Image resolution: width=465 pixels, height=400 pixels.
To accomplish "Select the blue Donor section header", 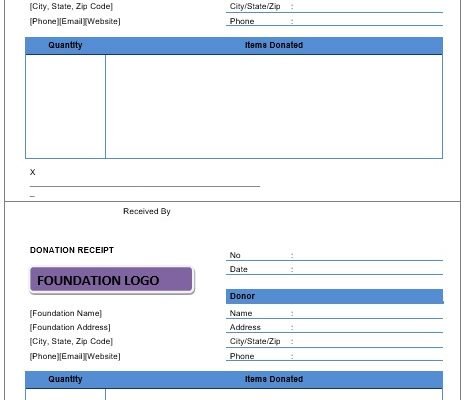I will tap(334, 296).
